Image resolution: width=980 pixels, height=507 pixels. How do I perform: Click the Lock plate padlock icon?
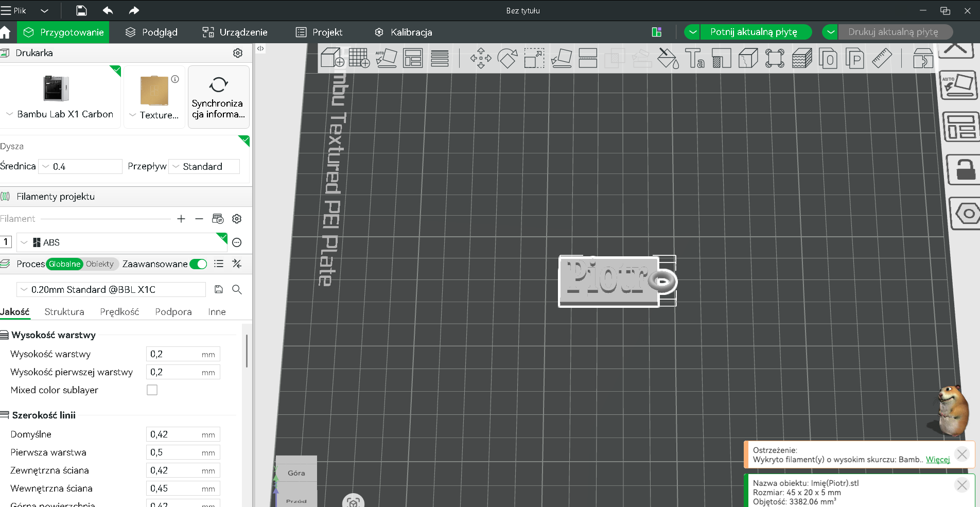coord(965,169)
